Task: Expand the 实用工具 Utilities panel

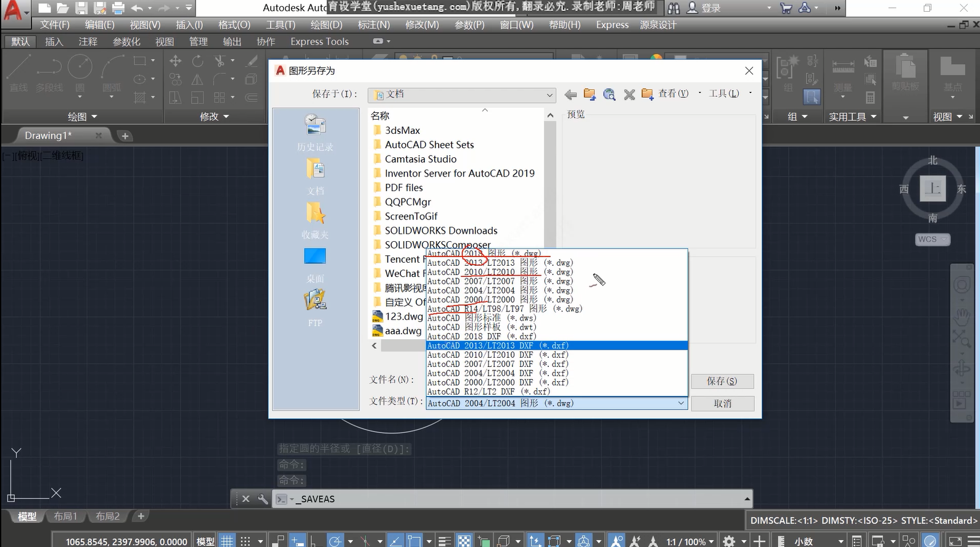Action: pyautogui.click(x=852, y=117)
